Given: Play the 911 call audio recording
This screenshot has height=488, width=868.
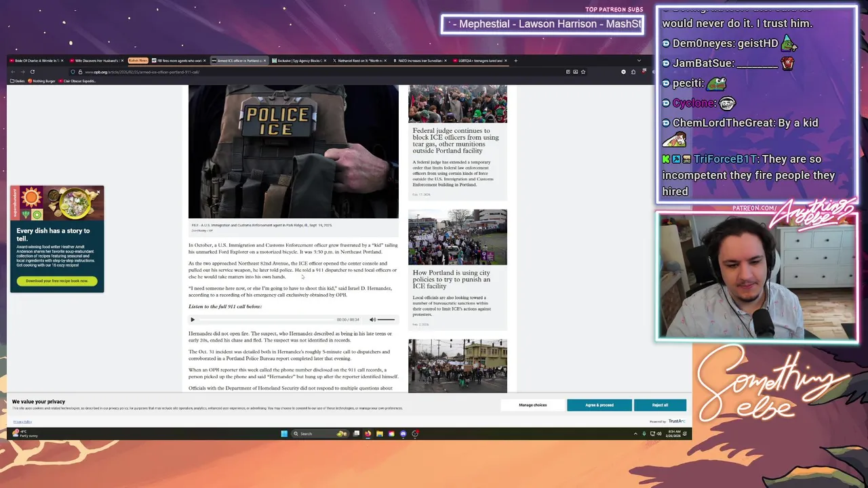Looking at the screenshot, I should click(x=193, y=319).
